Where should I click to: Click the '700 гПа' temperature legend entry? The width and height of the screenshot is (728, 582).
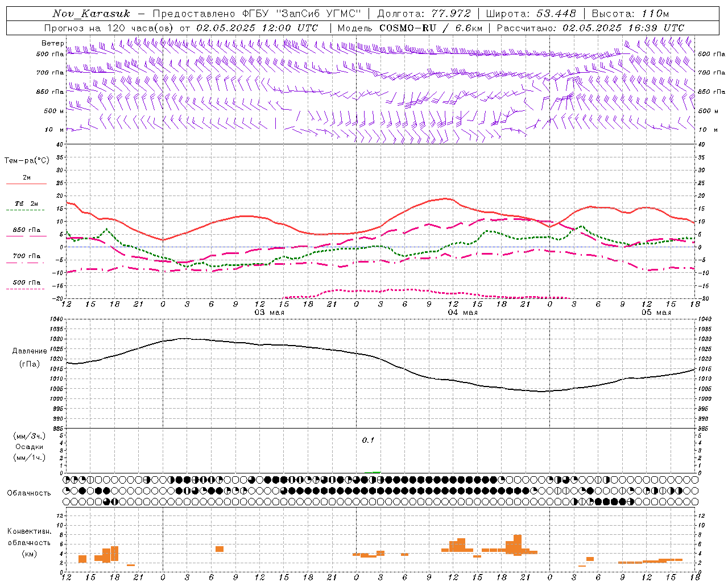pos(27,256)
